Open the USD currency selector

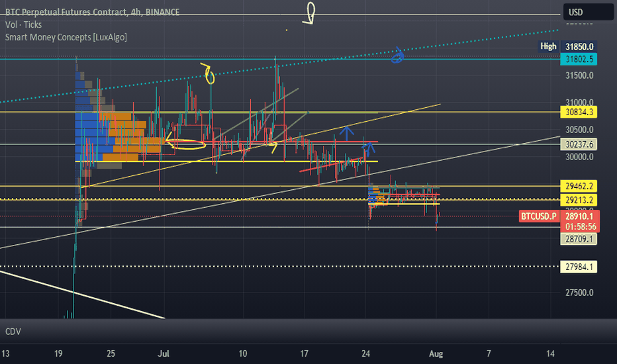[588, 12]
